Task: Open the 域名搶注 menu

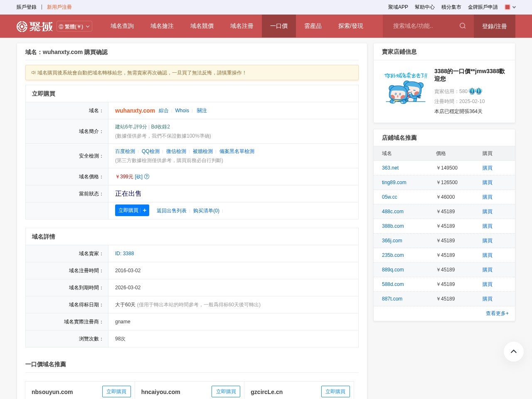Action: point(162,26)
